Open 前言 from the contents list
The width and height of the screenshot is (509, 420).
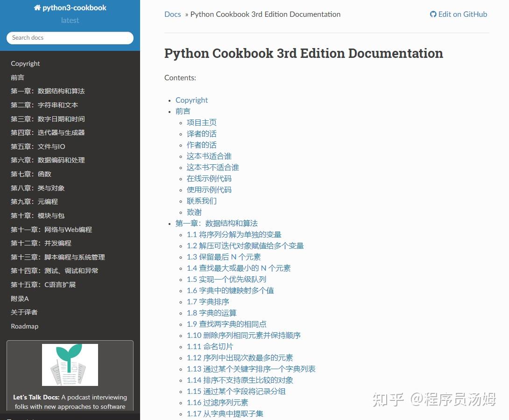(x=183, y=111)
